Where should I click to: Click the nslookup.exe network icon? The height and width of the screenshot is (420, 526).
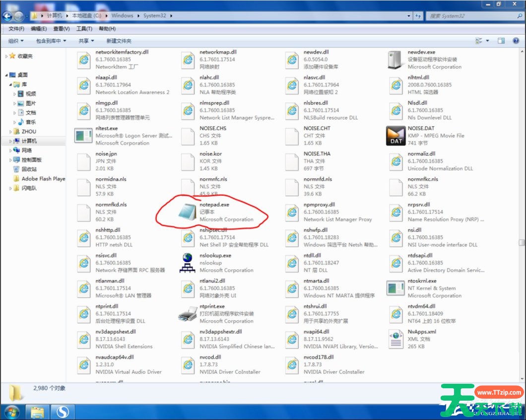pyautogui.click(x=188, y=263)
